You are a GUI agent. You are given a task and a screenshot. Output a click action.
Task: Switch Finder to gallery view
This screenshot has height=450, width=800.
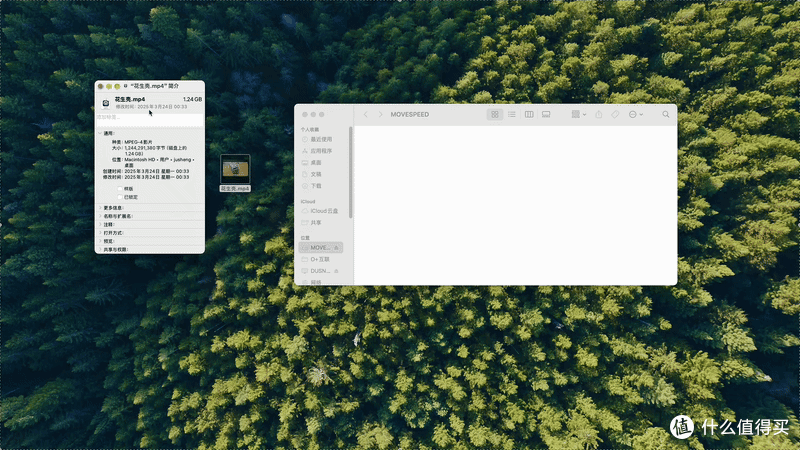tap(546, 114)
